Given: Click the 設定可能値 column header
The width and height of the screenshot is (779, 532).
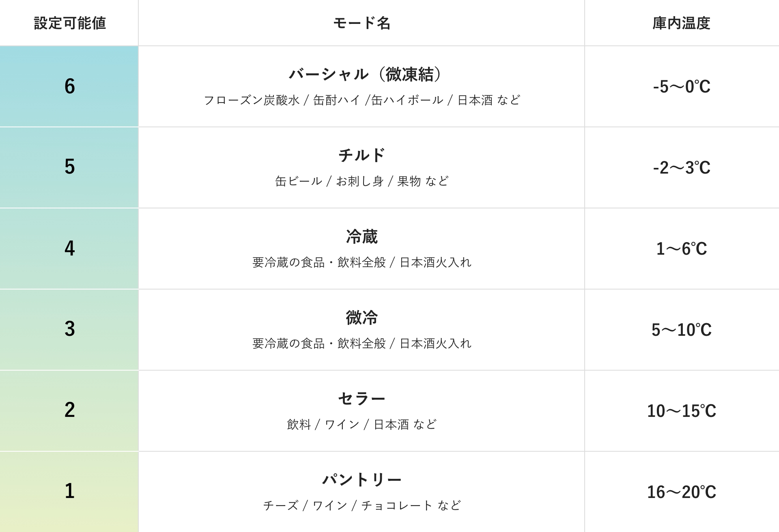Looking at the screenshot, I should [70, 23].
